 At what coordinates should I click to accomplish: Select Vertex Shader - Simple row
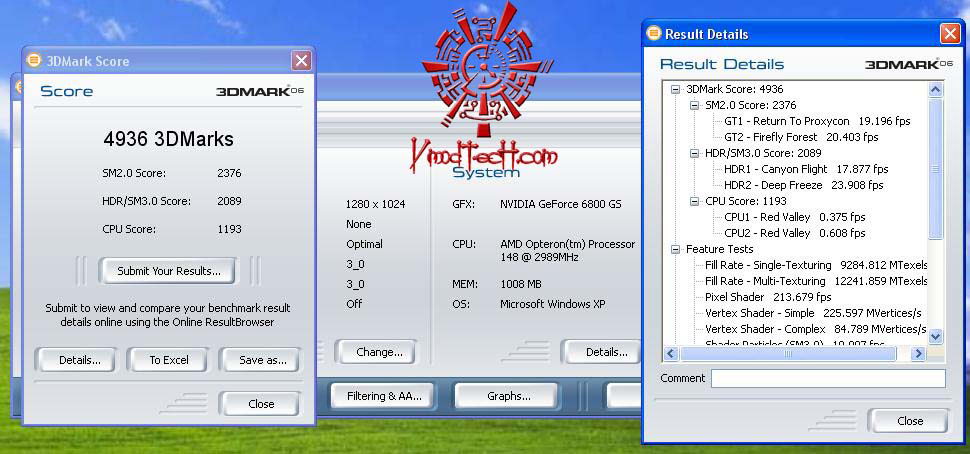click(x=813, y=314)
